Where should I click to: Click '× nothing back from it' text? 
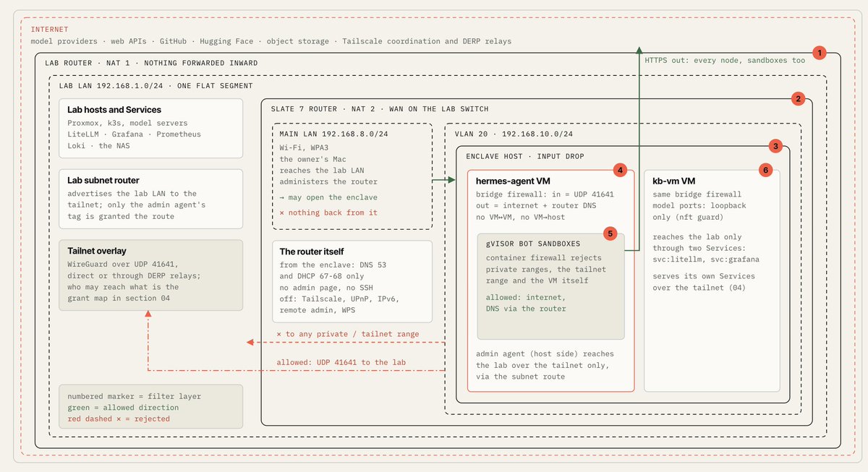[x=329, y=213]
